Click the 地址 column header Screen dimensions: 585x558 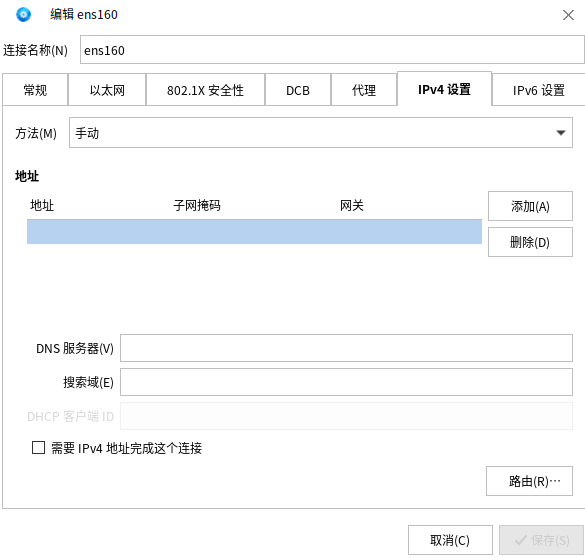[42, 206]
